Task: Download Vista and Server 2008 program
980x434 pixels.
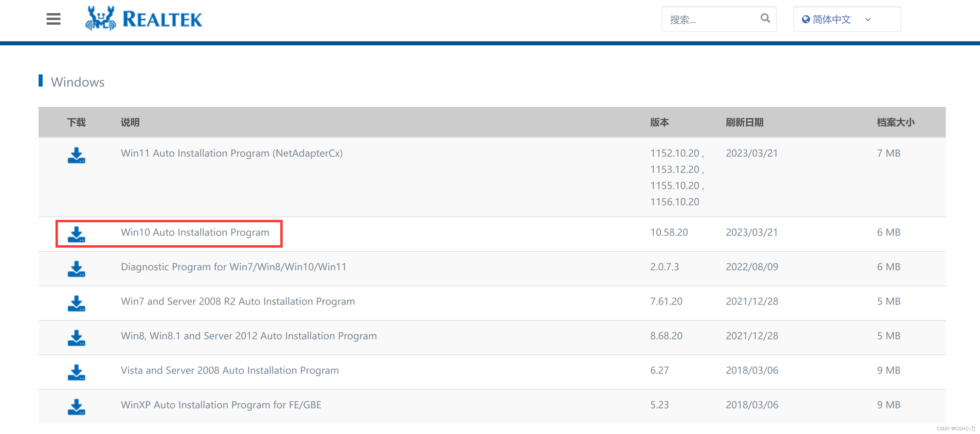Action: (76, 372)
